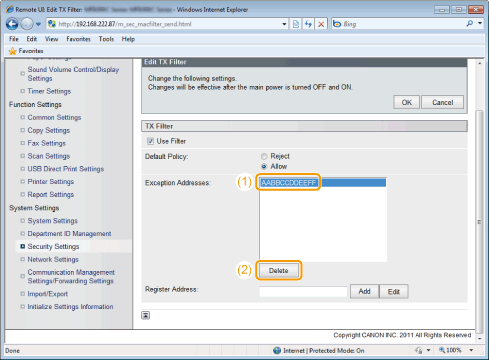The width and height of the screenshot is (489, 360).
Task: Open Scan Settings link
Action: tap(49, 156)
